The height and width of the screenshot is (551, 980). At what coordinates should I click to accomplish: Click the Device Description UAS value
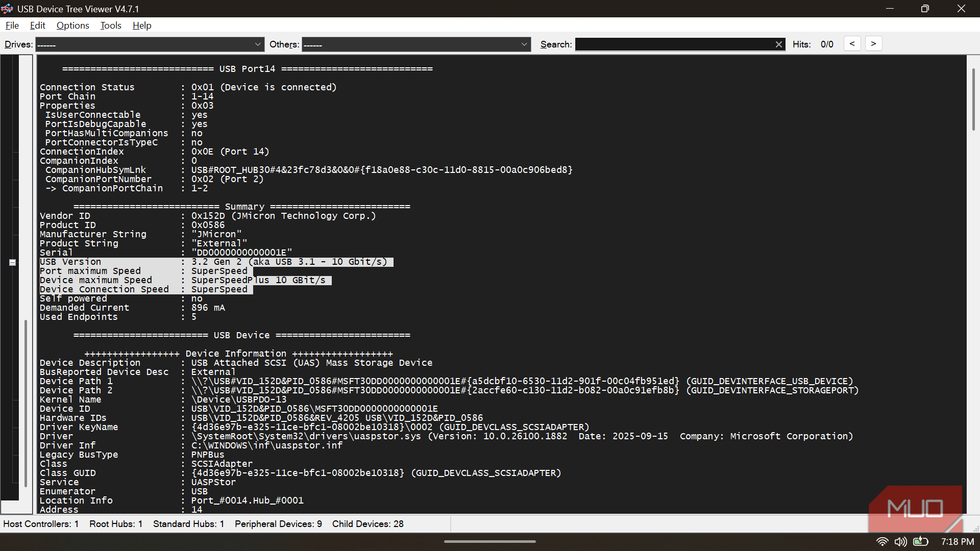(312, 363)
